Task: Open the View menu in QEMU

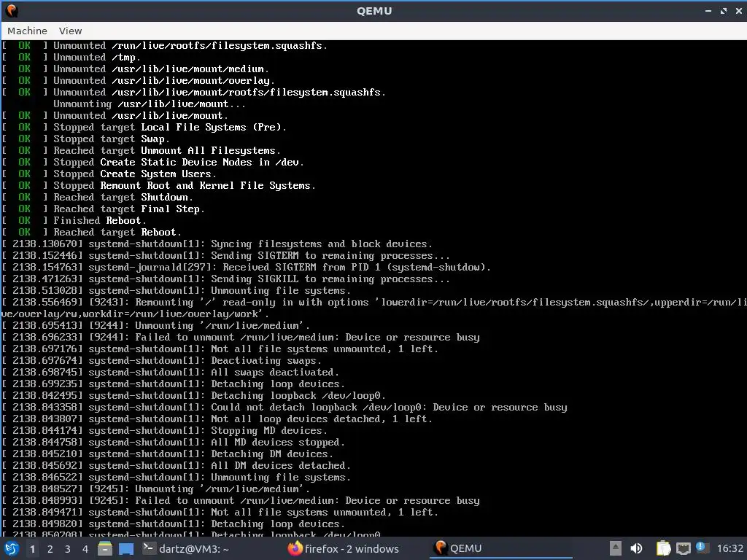Action: pos(71,31)
